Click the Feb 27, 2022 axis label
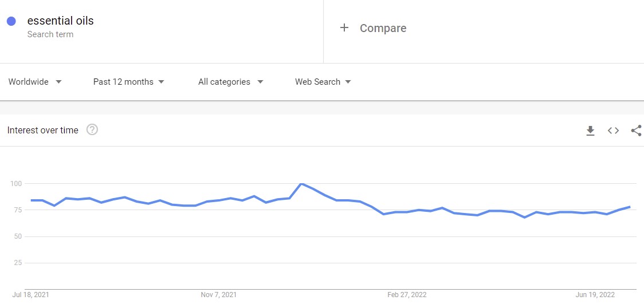 (407, 294)
